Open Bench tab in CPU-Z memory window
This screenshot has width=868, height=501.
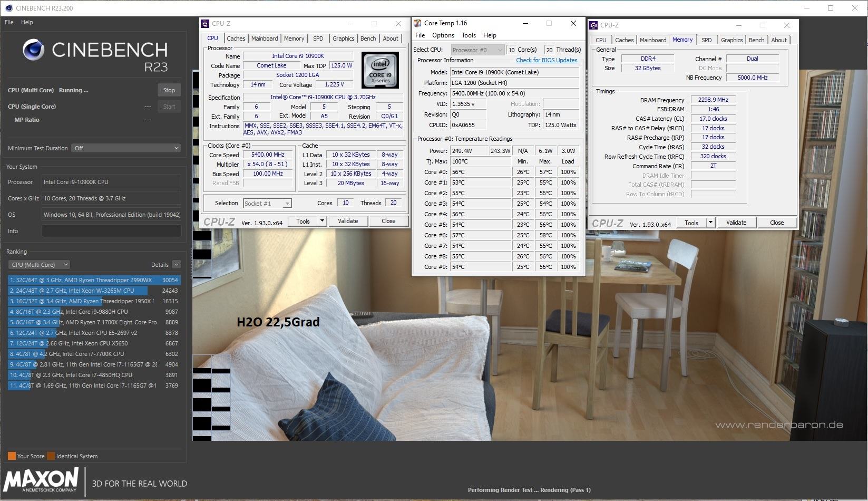coord(756,40)
